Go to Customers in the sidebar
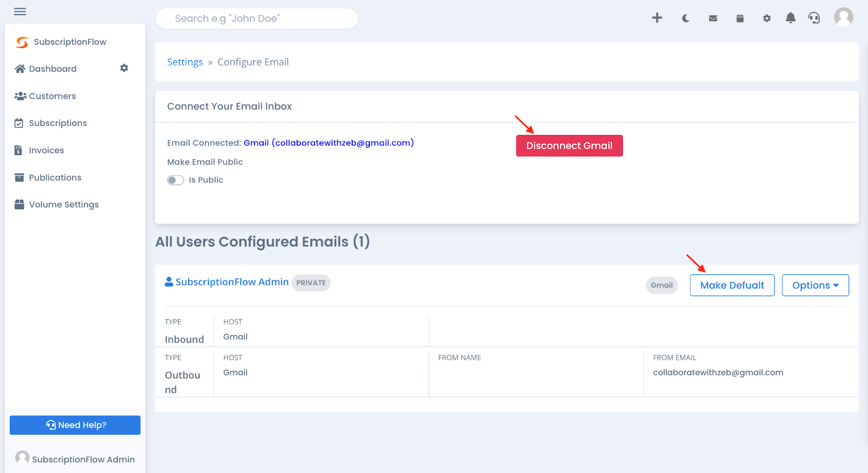Image resolution: width=868 pixels, height=473 pixels. click(x=52, y=96)
